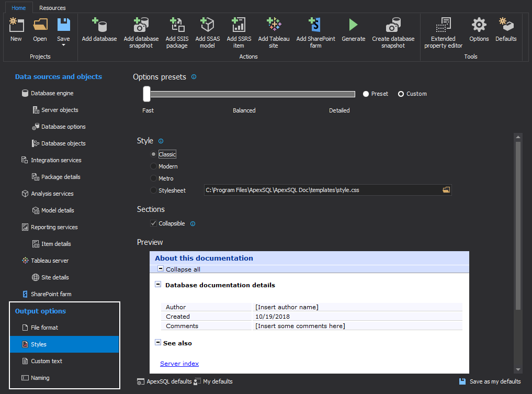Follow the Server index link
The image size is (532, 394).
179,364
